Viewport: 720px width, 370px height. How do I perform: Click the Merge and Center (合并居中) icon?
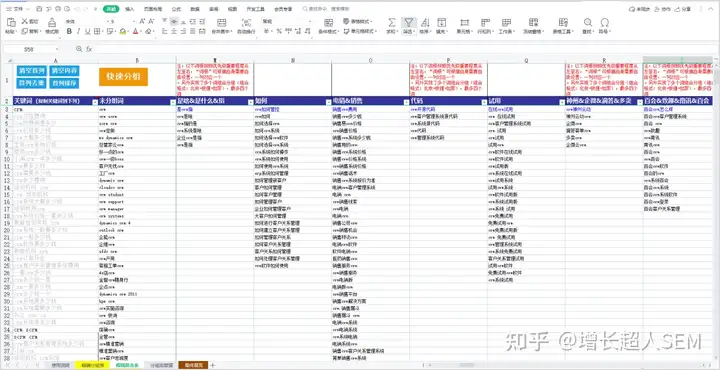click(221, 22)
